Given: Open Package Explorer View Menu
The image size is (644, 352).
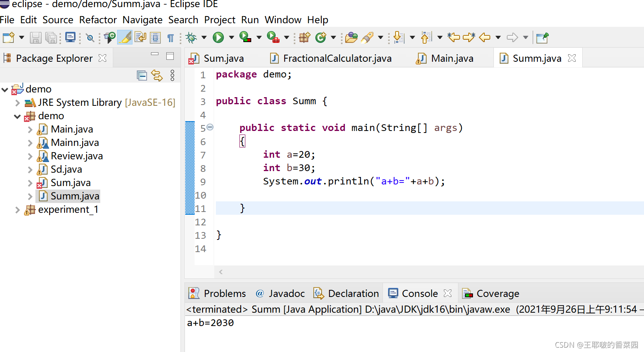Looking at the screenshot, I should click(172, 75).
